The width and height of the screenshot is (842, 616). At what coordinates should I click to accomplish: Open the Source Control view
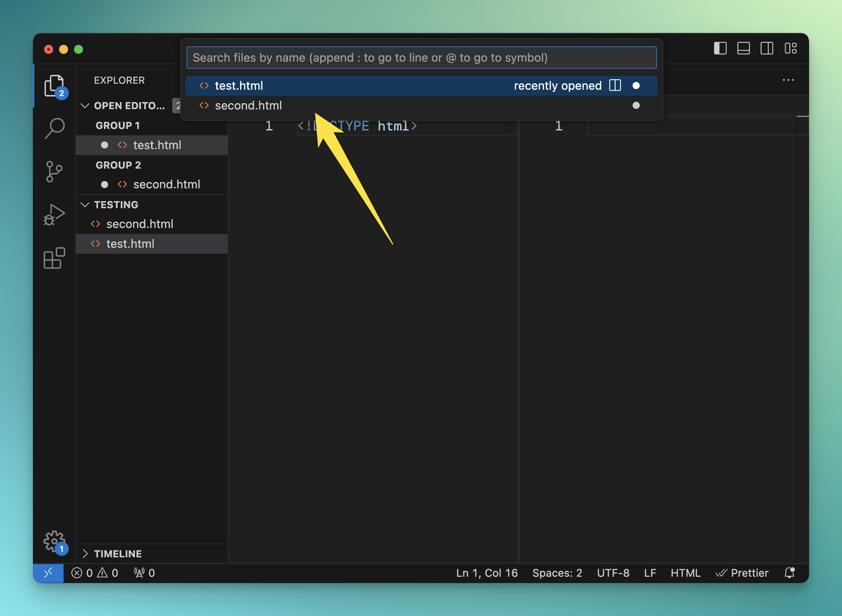coord(55,172)
